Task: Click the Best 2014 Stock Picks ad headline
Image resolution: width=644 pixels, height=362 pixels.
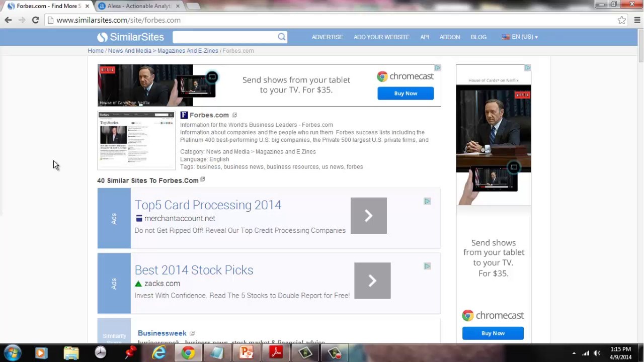Action: pyautogui.click(x=194, y=270)
